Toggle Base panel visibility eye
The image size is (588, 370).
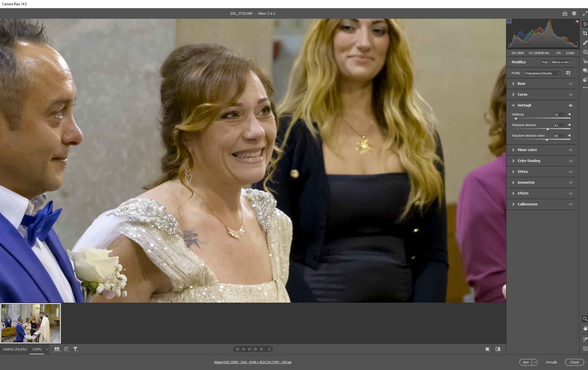tap(570, 84)
